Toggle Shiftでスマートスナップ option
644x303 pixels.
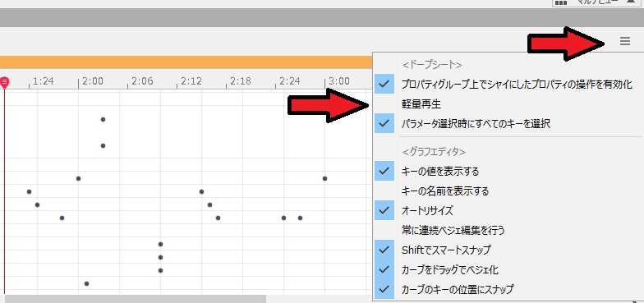[x=508, y=250]
